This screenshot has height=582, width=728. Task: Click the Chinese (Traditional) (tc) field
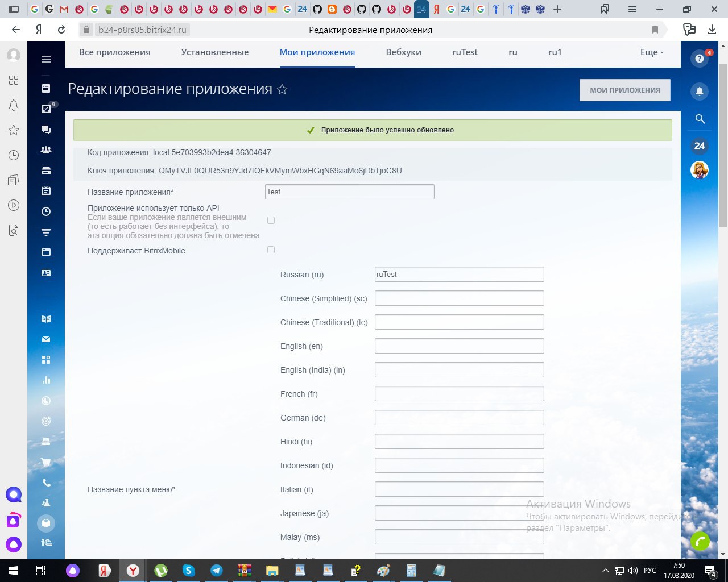click(460, 322)
